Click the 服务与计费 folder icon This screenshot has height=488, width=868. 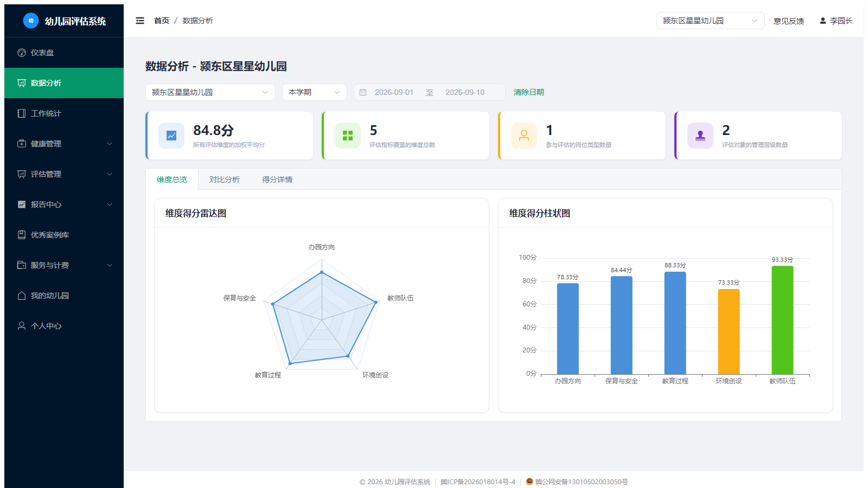point(22,265)
